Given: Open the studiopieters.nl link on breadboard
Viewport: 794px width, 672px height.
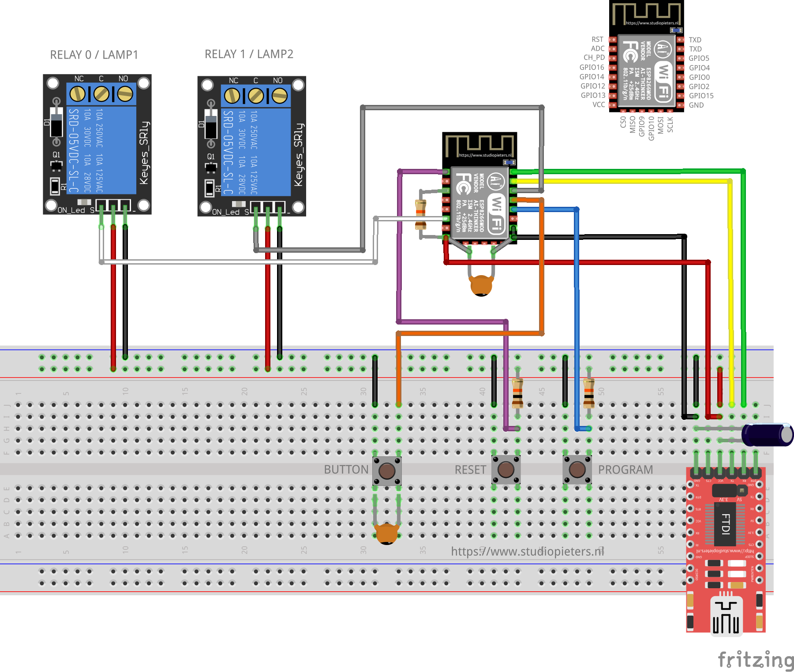Looking at the screenshot, I should point(528,552).
